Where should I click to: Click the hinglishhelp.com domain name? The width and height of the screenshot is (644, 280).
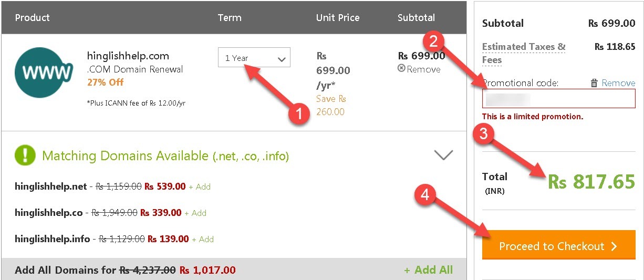[128, 56]
